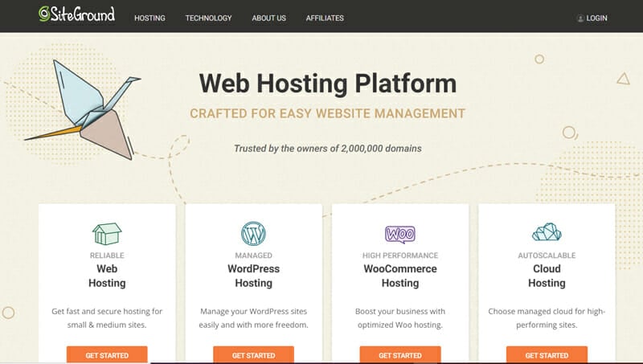Image resolution: width=643 pixels, height=364 pixels.
Task: Click 'Choose managed cloud for high-performing' description
Action: tap(547, 318)
